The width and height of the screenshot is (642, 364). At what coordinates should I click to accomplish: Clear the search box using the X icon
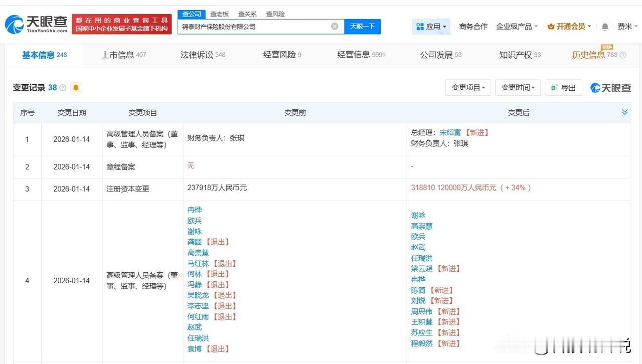pos(335,26)
